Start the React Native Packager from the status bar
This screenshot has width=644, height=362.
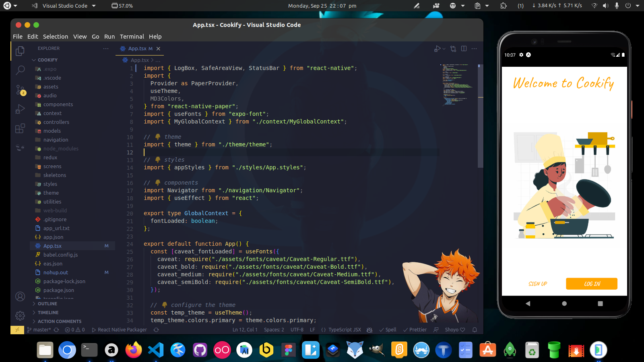point(120,330)
